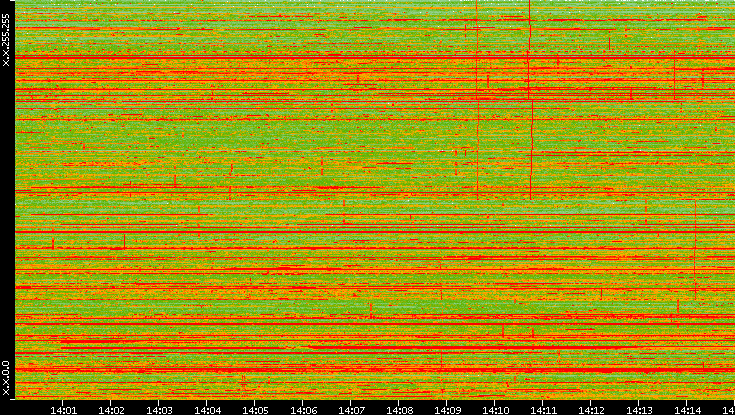Screen dimensions: 735x415
Task: Select the 14:06 tick label
Action: tap(303, 410)
